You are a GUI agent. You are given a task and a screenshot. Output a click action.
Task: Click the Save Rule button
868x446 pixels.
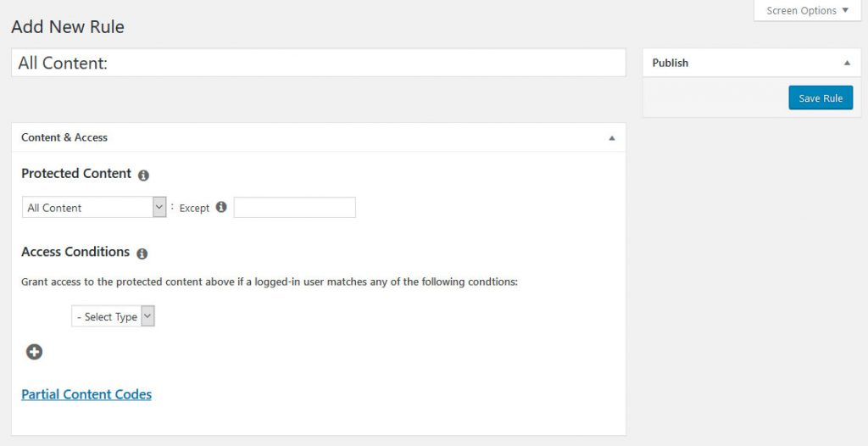click(820, 98)
